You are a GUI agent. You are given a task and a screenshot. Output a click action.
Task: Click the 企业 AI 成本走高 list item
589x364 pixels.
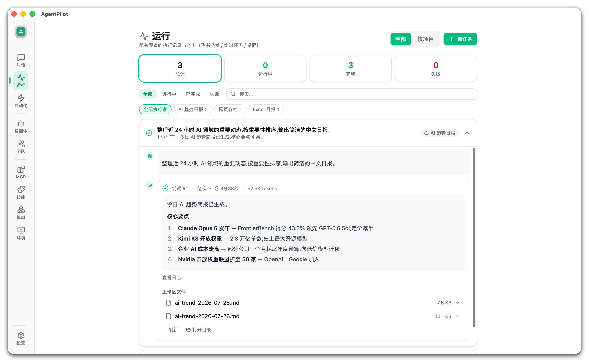coord(259,249)
